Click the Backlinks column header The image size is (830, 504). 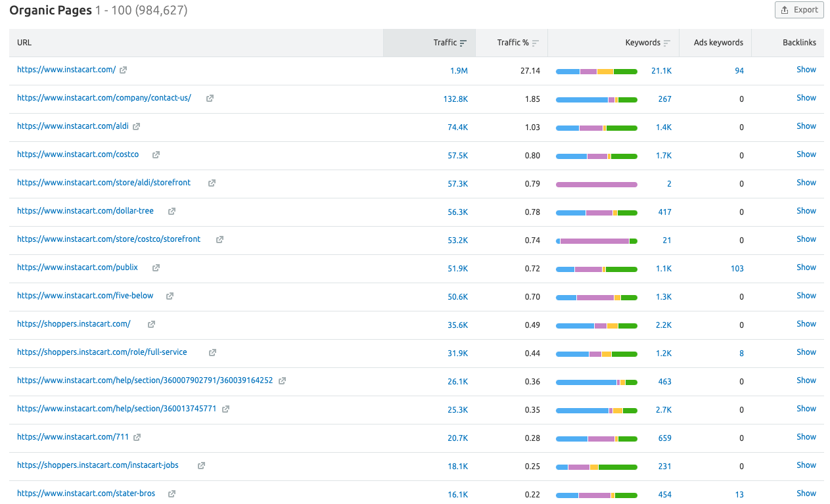pos(799,43)
